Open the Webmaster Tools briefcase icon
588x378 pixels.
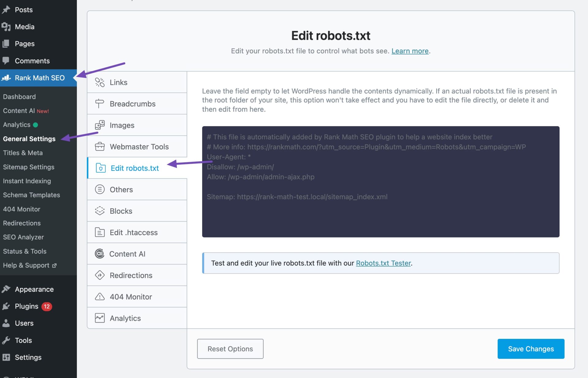point(100,147)
